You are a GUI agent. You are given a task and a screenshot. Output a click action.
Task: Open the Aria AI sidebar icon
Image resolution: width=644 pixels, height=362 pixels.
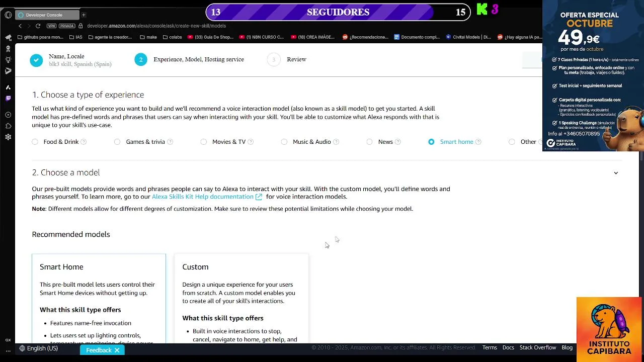(8, 87)
